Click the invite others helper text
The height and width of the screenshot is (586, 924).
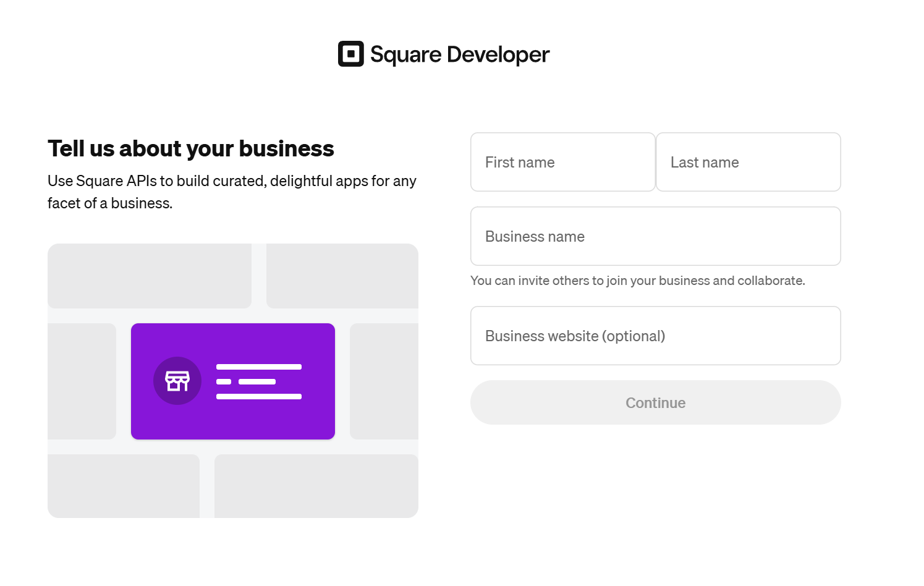[x=637, y=281]
